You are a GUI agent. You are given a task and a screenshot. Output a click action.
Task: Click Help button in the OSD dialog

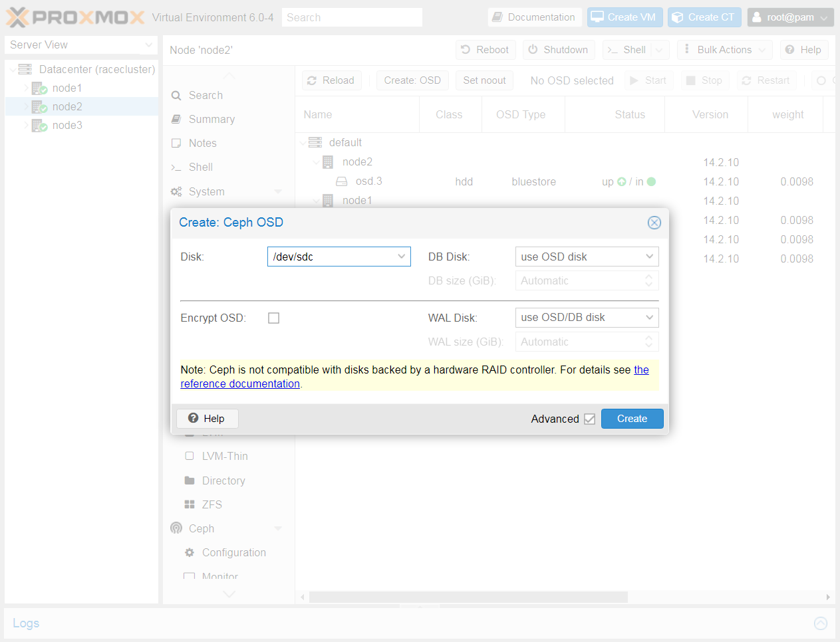click(207, 419)
